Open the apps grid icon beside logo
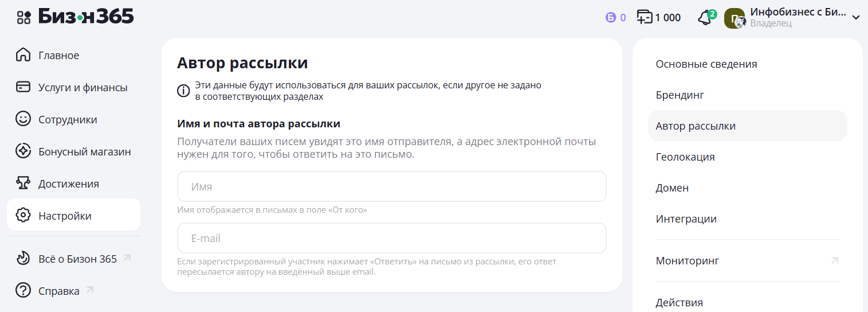868x312 pixels. click(23, 17)
